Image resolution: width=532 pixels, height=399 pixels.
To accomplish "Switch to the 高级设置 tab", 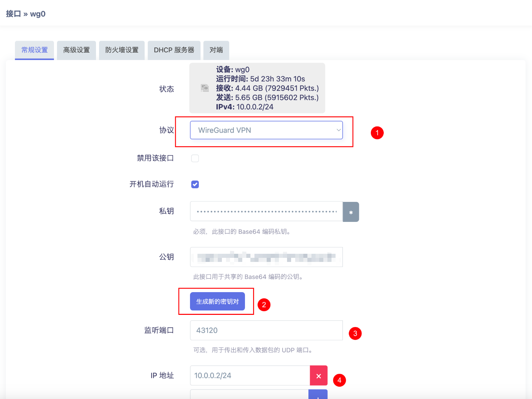I will pyautogui.click(x=76, y=50).
